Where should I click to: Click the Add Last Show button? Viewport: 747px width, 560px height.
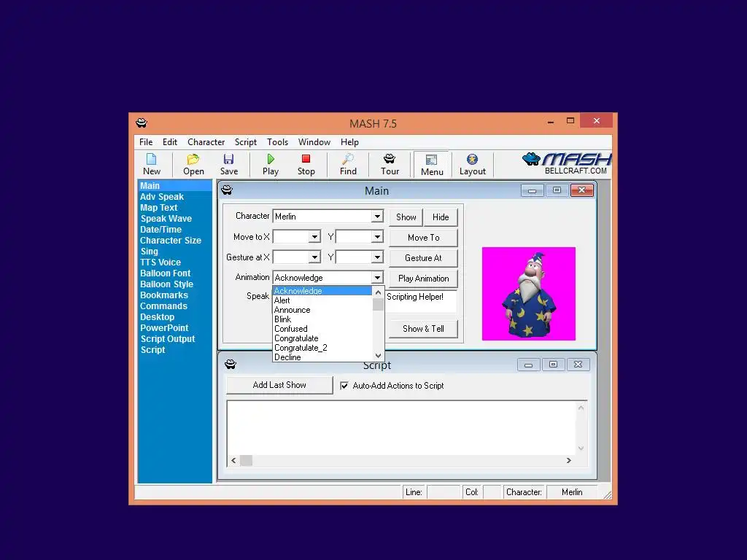click(x=279, y=385)
